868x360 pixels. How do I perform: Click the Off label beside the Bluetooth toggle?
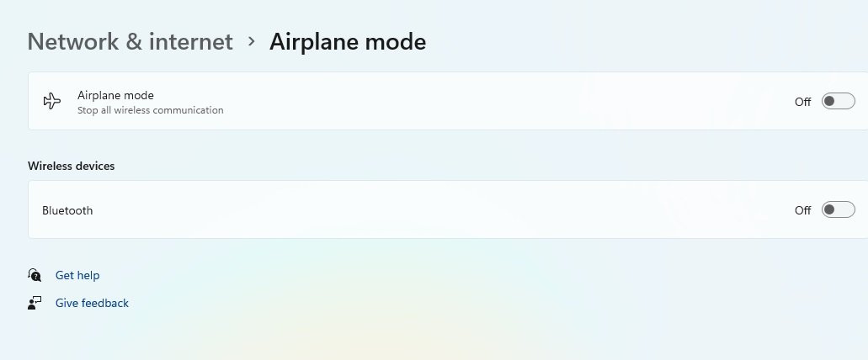[x=802, y=210]
